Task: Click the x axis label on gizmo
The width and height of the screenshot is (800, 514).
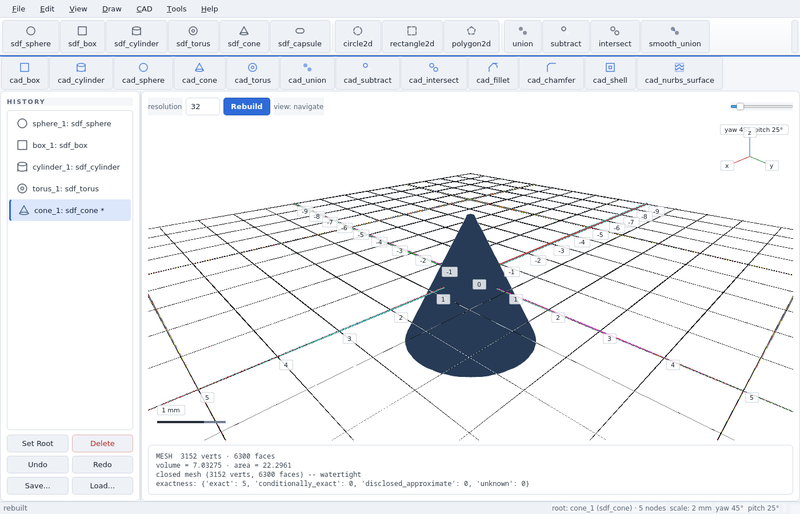Action: (727, 165)
